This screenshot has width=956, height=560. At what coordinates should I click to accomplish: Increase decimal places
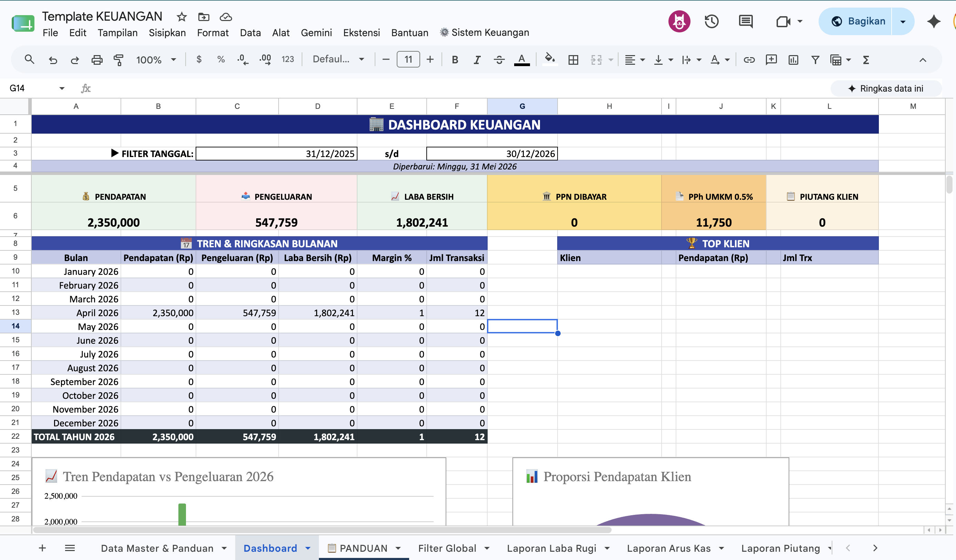265,60
